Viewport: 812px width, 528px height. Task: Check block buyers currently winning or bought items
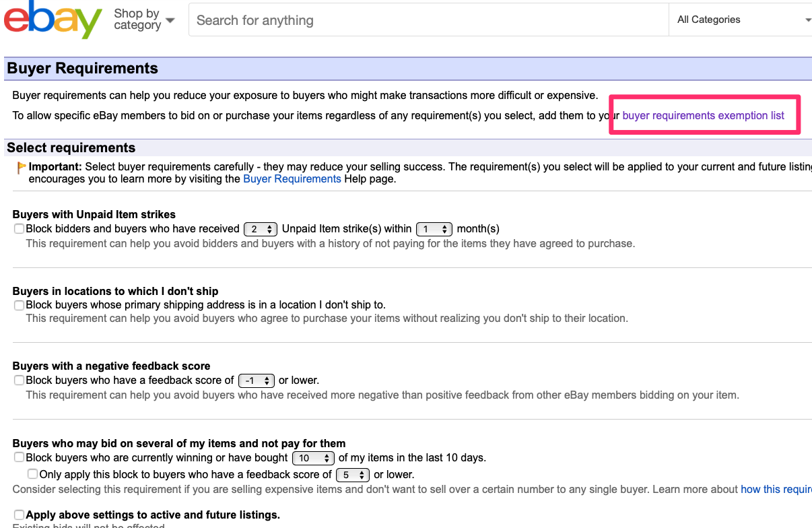(19, 457)
